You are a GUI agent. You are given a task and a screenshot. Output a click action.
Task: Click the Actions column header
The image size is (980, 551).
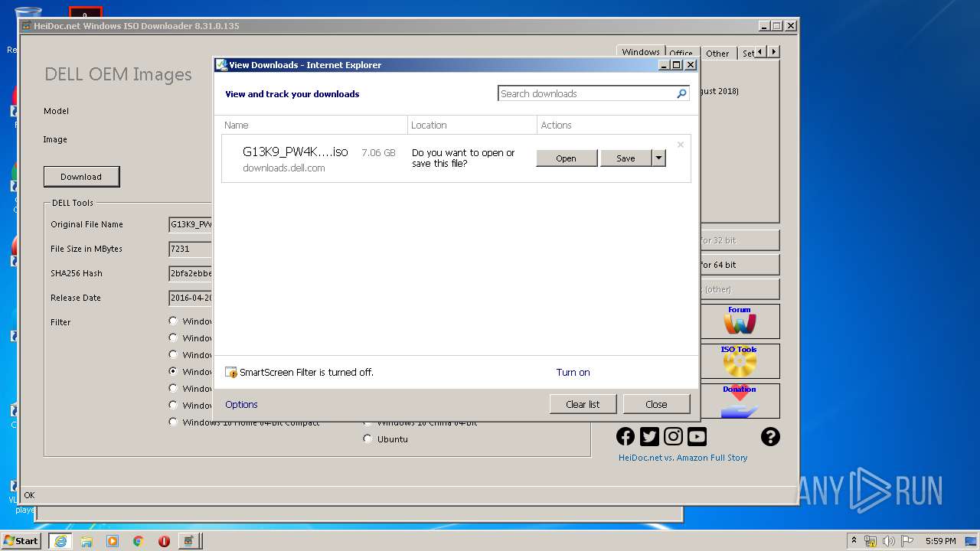pos(614,125)
